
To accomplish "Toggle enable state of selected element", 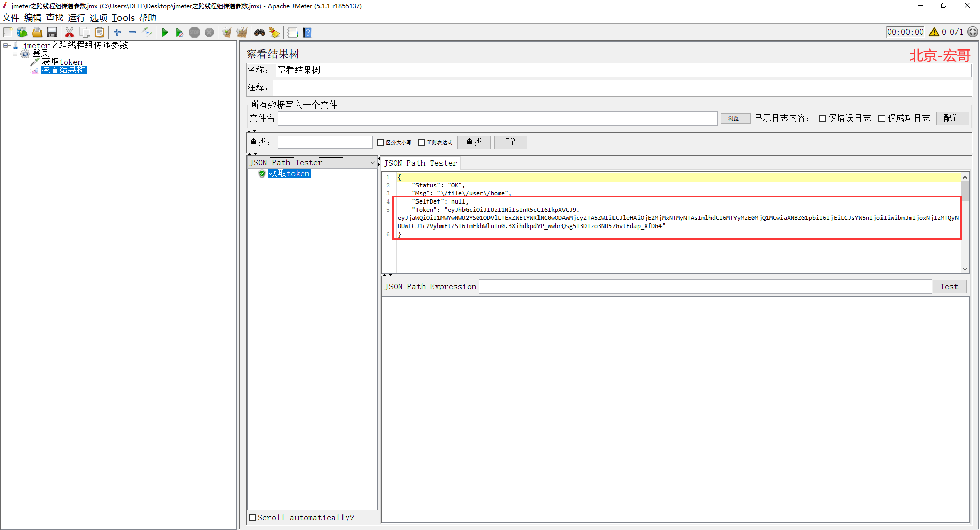I will 147,32.
